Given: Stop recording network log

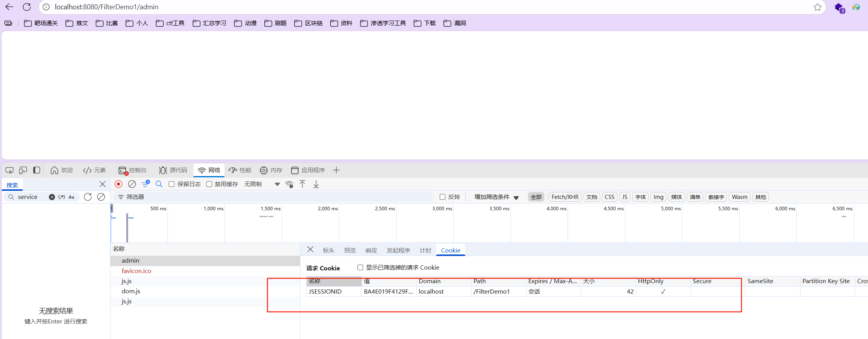Looking at the screenshot, I should coord(119,184).
